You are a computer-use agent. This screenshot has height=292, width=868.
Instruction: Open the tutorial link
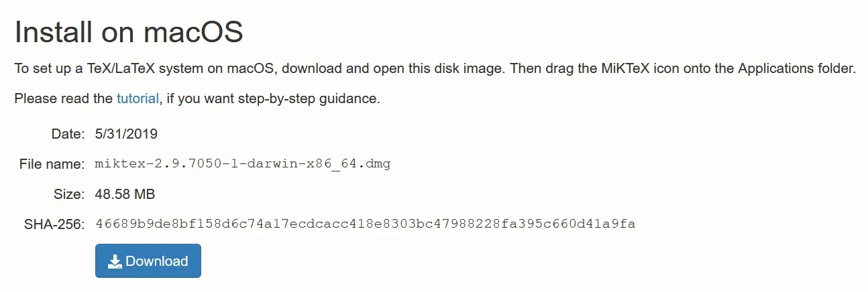[x=138, y=98]
